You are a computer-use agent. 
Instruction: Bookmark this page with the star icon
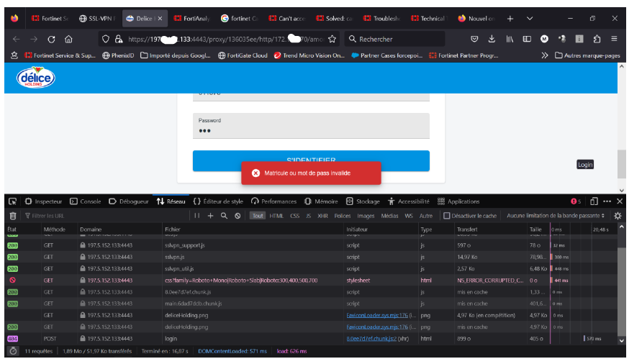[332, 40]
